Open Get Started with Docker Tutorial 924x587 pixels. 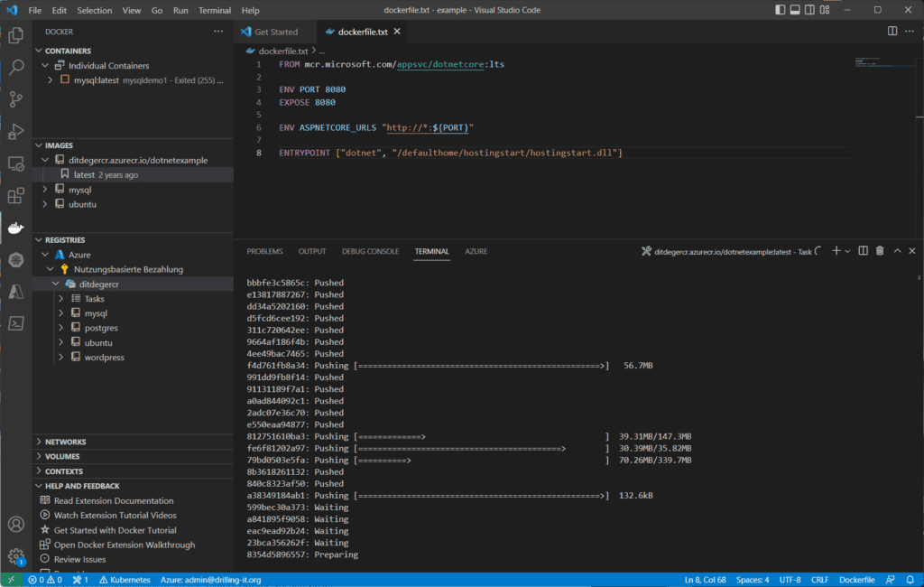click(115, 530)
